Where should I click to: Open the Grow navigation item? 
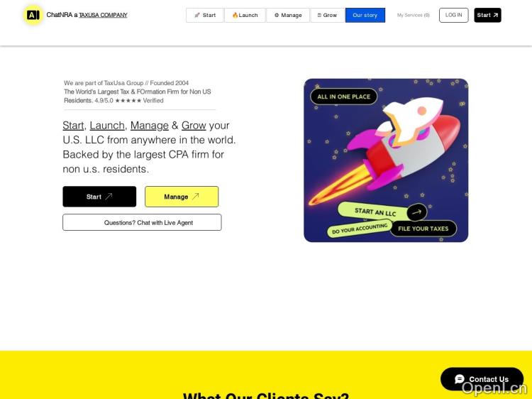coord(328,16)
